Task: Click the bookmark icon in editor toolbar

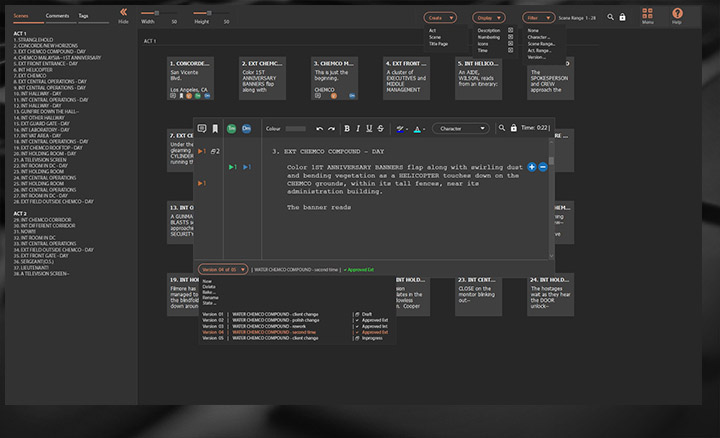Action: [215, 128]
